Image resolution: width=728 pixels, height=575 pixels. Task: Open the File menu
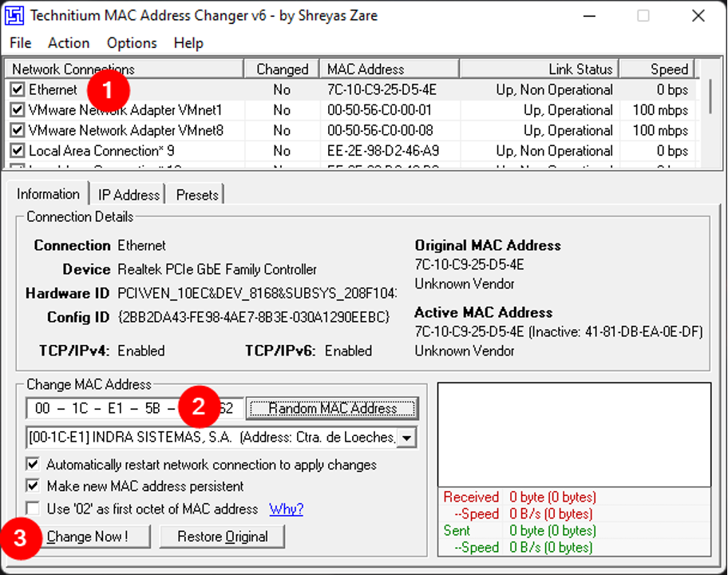click(20, 43)
